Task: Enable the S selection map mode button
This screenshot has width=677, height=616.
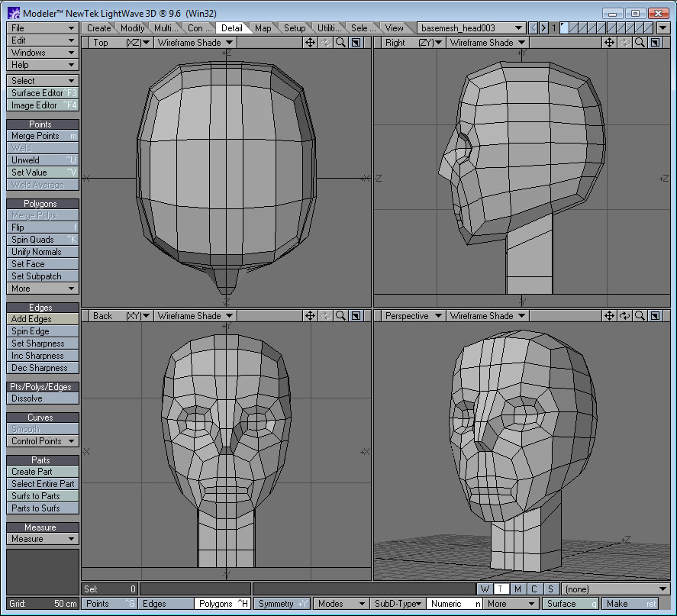Action: point(550,589)
